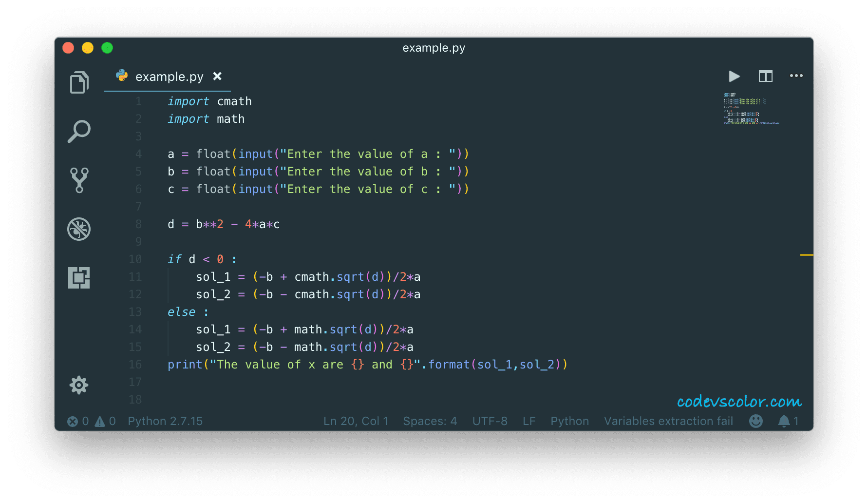Screen dimensions: 868x503
Task: Select the example.py editor tab
Action: pos(169,77)
